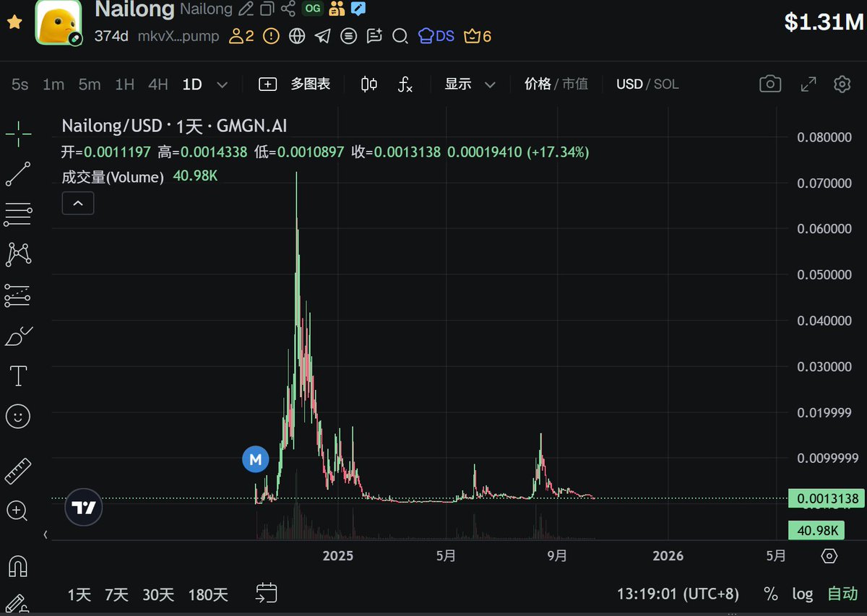Select the 30天 range tab
The height and width of the screenshot is (616, 867).
(x=158, y=594)
